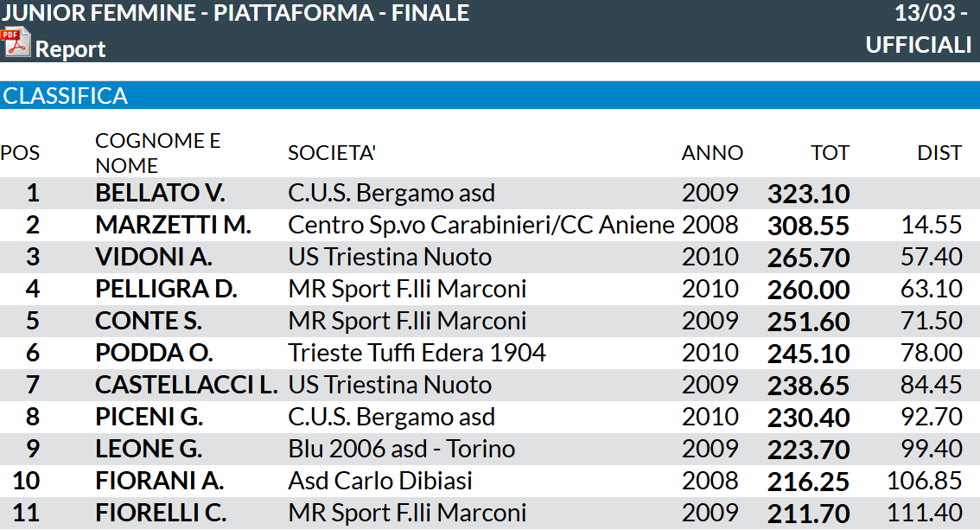This screenshot has width=980, height=530.
Task: Click the JUNIOR FEMMINE - PIATTAFORMA - FINALE title
Action: coord(235,13)
